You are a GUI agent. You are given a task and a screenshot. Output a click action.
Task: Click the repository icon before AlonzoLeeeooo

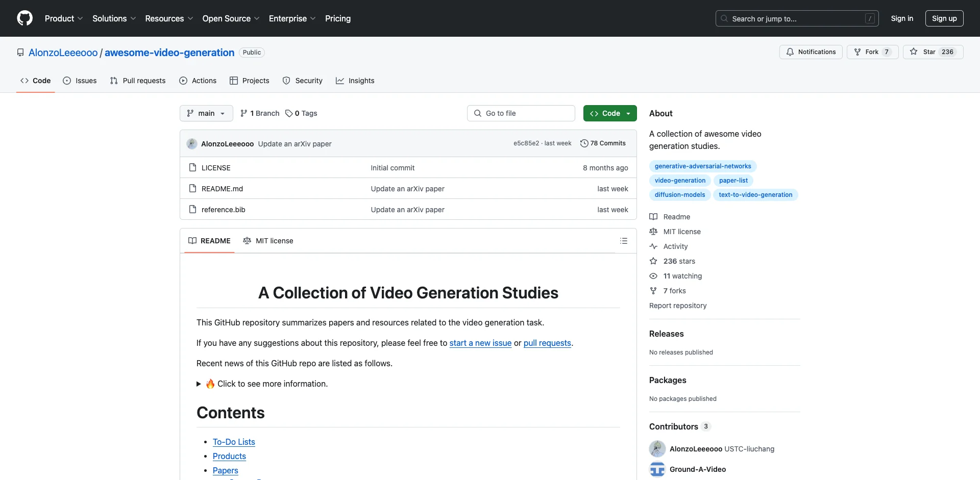coord(20,53)
